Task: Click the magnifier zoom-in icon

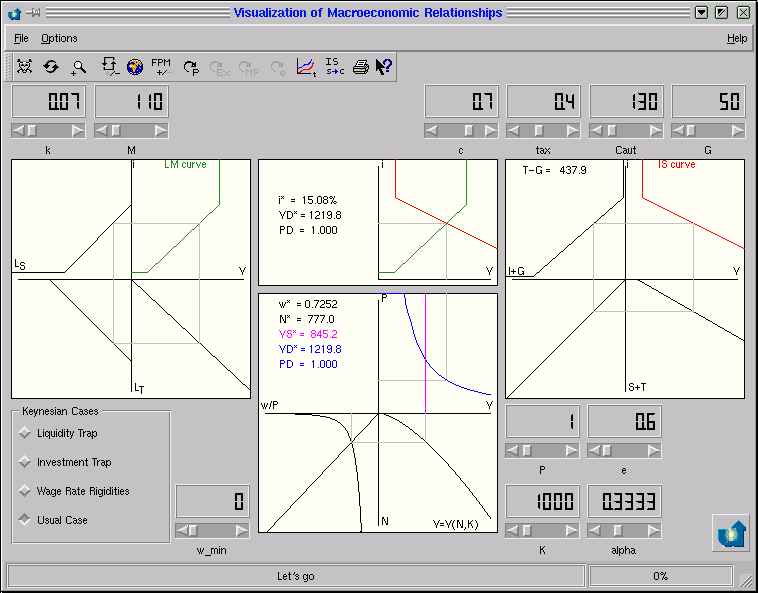Action: tap(78, 67)
